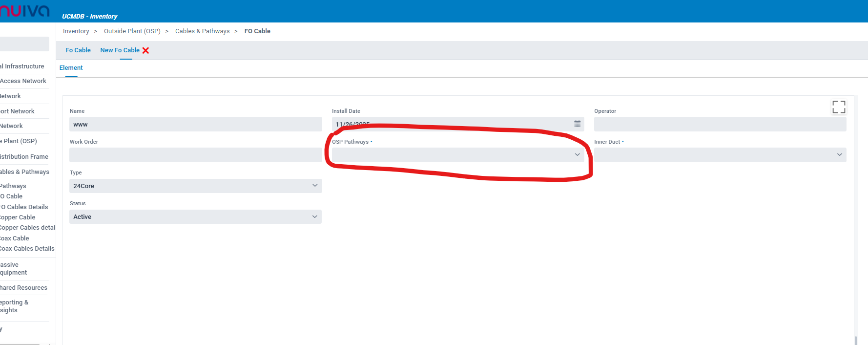Screen dimensions: 868x345
Task: Open the Status dropdown showing Active
Action: [195, 216]
